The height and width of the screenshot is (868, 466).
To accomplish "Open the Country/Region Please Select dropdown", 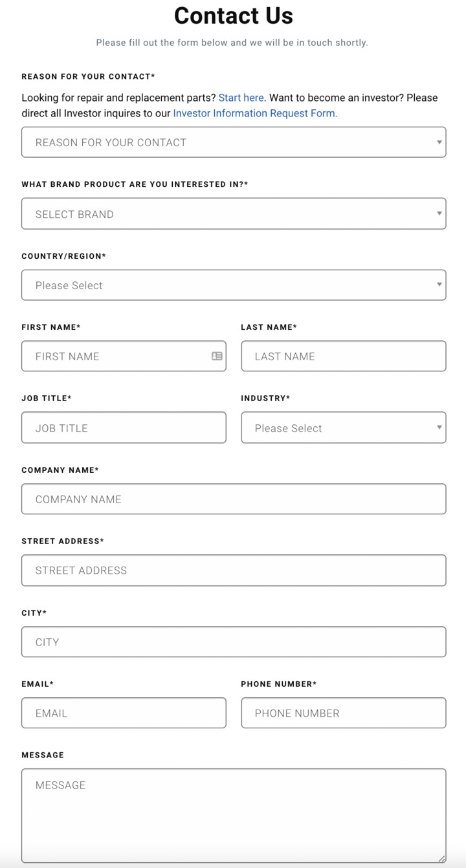I will (x=233, y=285).
